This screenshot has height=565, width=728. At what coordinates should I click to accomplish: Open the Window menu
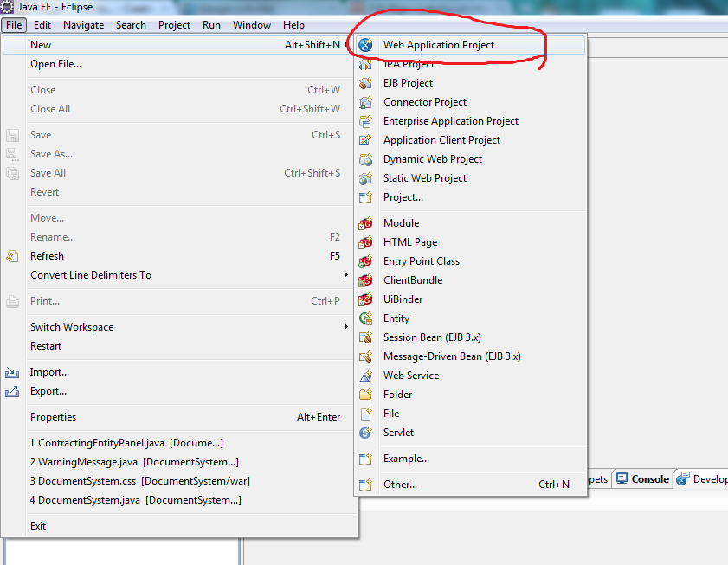coord(252,25)
